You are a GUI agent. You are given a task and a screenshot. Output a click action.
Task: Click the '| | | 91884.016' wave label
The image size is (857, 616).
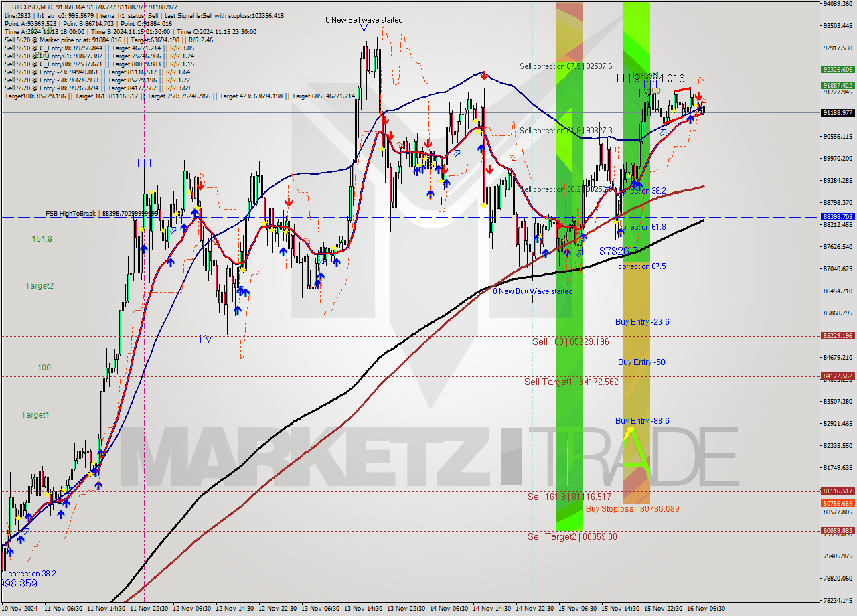click(651, 78)
